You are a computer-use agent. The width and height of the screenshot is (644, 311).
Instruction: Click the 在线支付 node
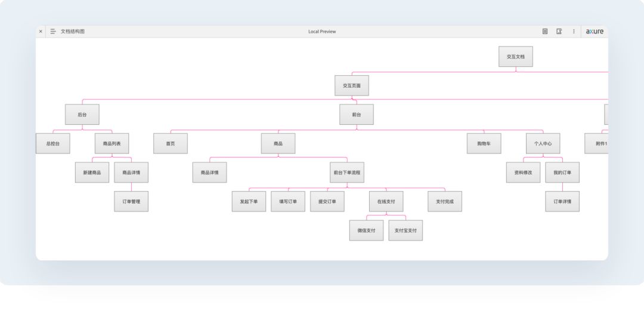coord(386,202)
